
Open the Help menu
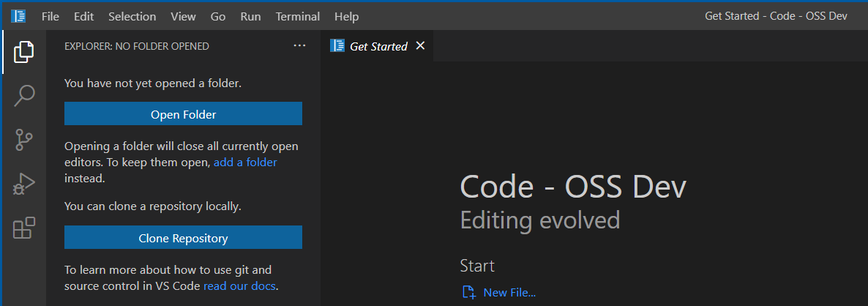click(346, 17)
